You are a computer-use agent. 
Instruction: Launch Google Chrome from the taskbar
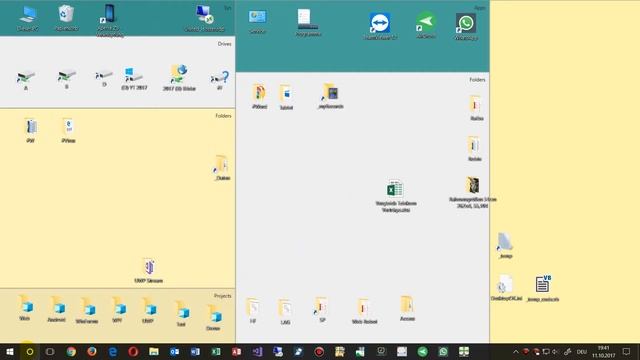click(71, 351)
